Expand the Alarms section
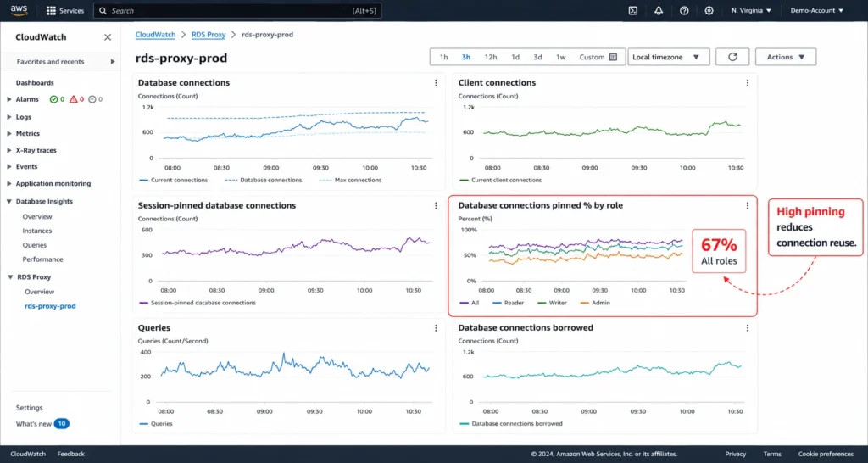Screen dimensions: 868x463 tap(9, 100)
